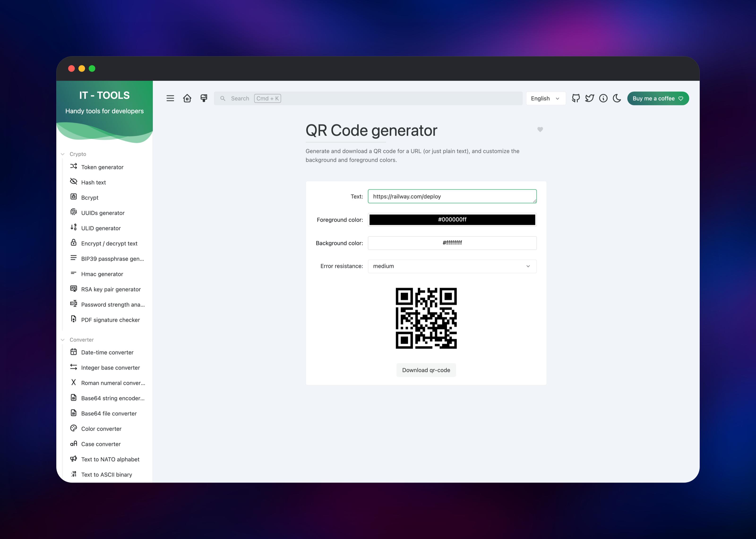Click the ULID generator sort icon
Viewport: 756px width, 539px height.
coord(74,227)
